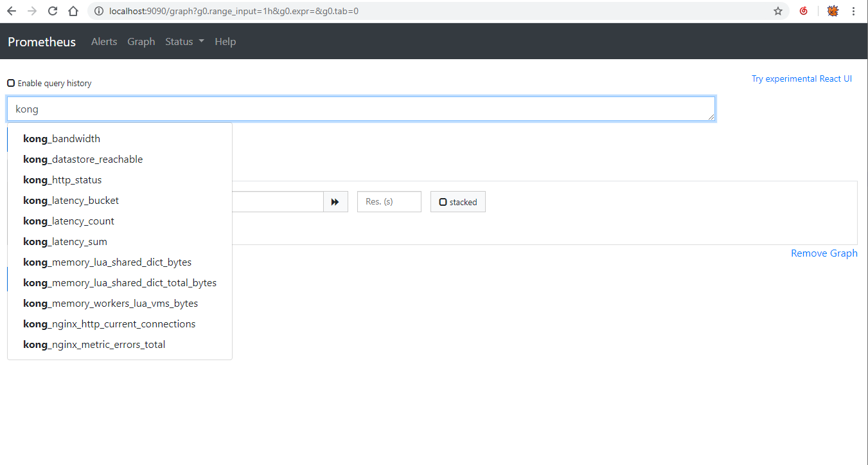Bookmark this page with star icon
This screenshot has width=868, height=465.
[x=778, y=11]
